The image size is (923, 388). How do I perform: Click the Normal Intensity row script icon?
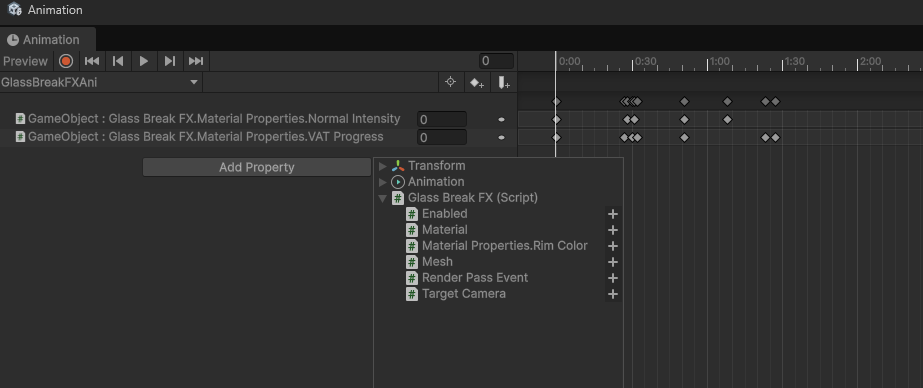click(21, 119)
